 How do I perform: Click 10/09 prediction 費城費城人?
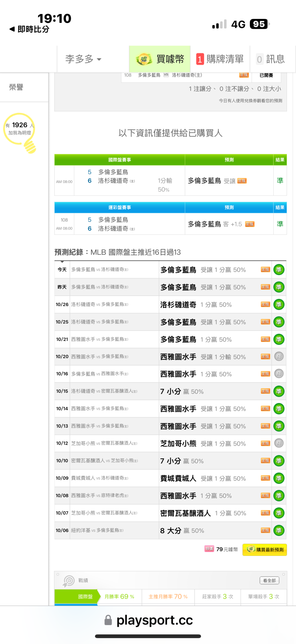[x=178, y=479]
